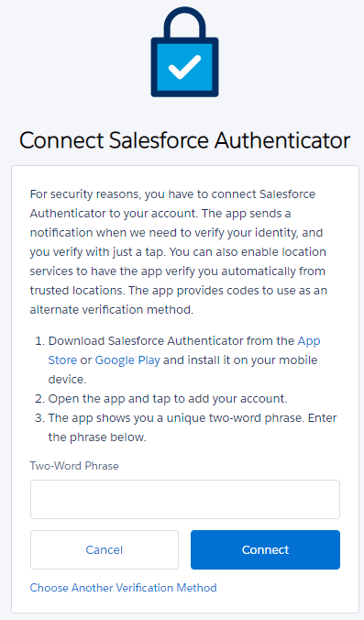Viewport: 364px width, 620px height.
Task: Choose Another Verification Method link
Action: point(123,588)
